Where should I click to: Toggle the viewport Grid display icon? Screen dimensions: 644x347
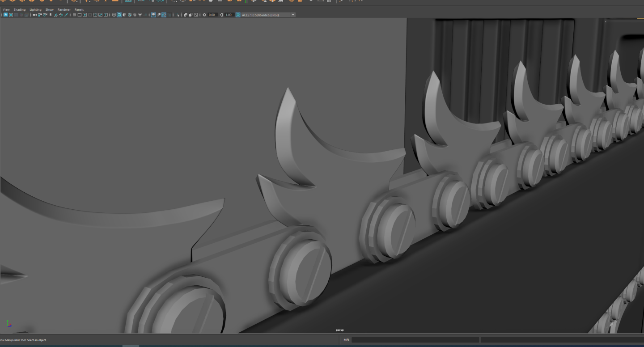click(74, 15)
